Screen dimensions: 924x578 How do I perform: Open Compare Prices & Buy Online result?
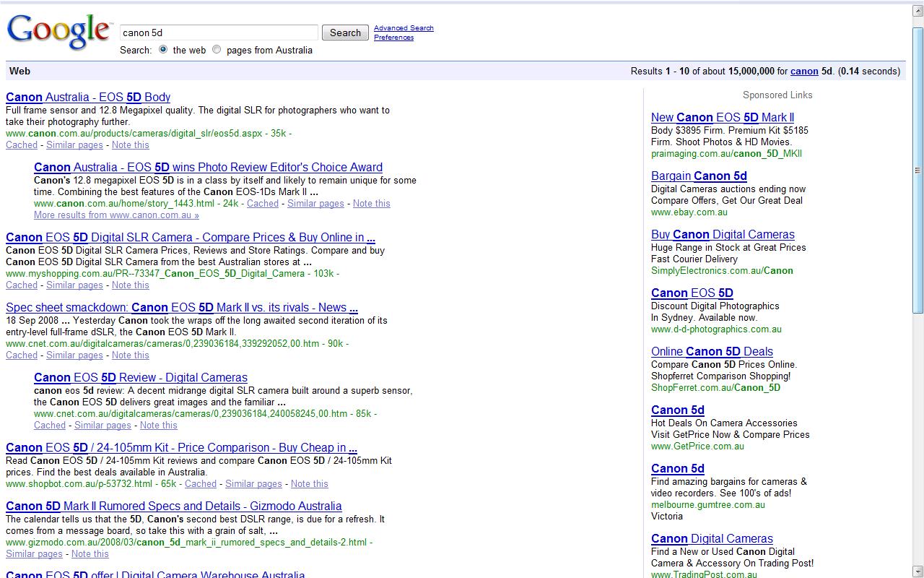pyautogui.click(x=191, y=237)
